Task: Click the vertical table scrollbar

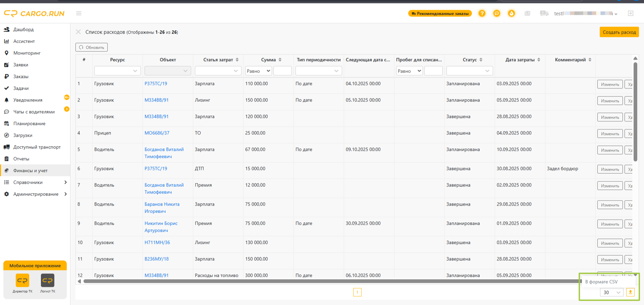Action: coord(635,112)
